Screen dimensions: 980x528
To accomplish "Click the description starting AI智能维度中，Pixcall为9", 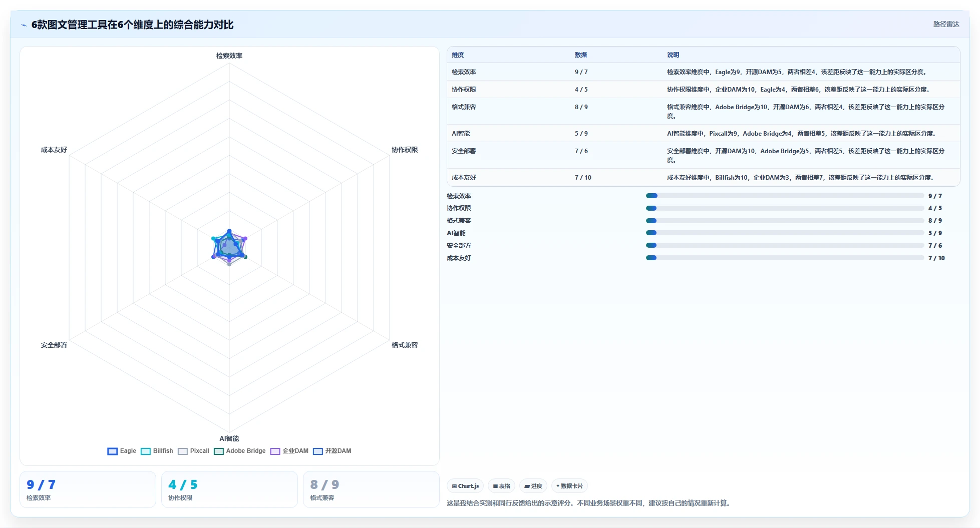I will (x=802, y=134).
